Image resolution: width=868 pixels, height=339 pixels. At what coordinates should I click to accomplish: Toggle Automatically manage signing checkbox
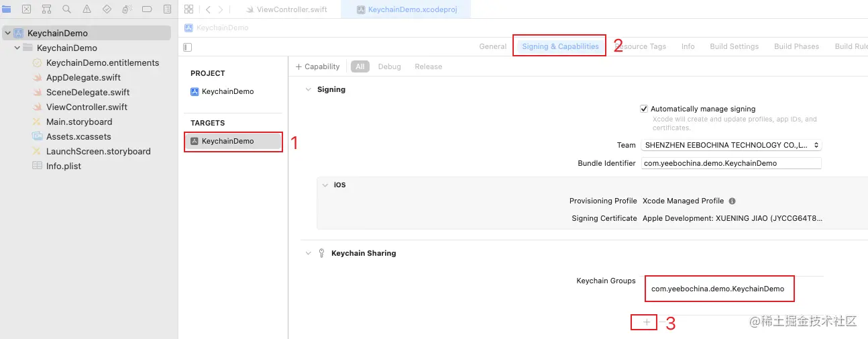644,109
